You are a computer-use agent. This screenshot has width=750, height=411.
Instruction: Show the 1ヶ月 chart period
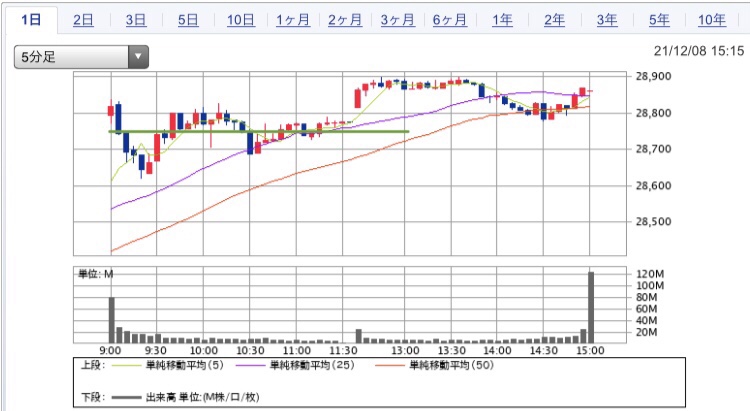pyautogui.click(x=293, y=20)
